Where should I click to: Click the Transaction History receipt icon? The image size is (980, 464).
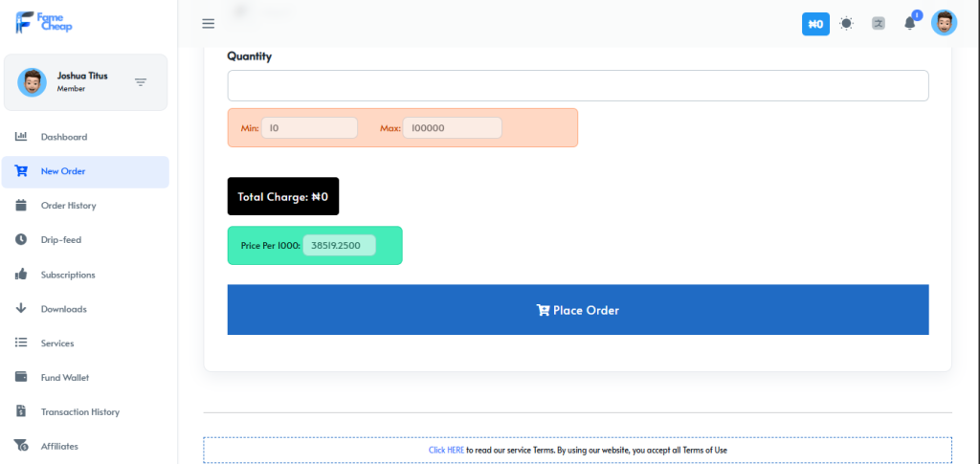[21, 411]
